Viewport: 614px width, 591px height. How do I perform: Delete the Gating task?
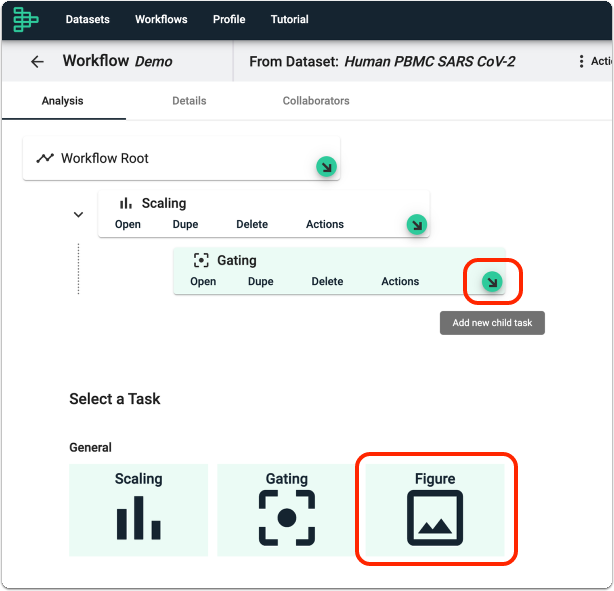[327, 281]
